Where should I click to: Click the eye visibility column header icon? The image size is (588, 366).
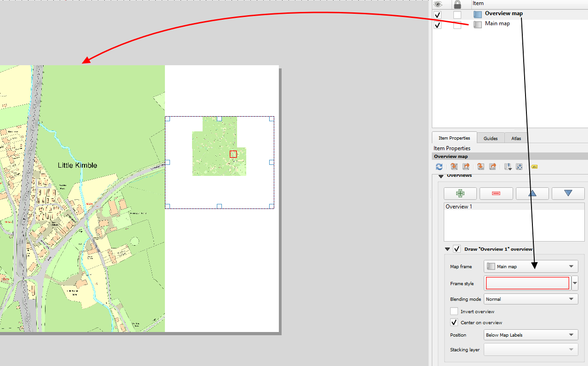438,4
